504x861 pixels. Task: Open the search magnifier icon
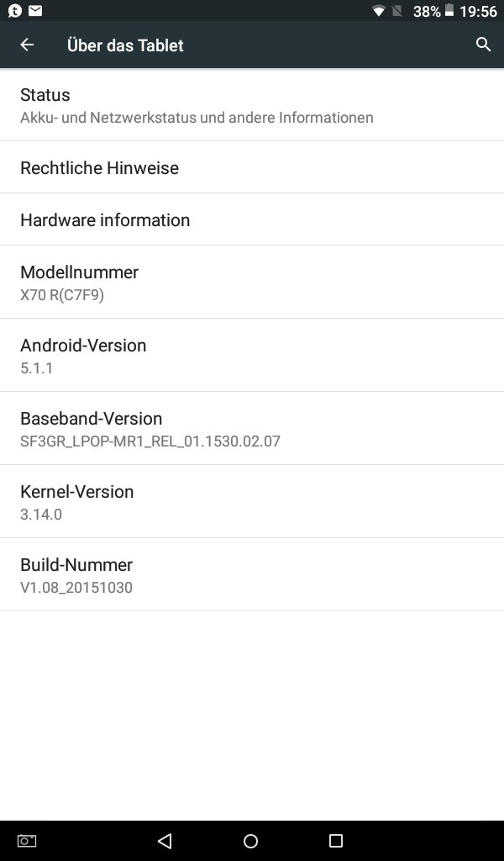483,45
